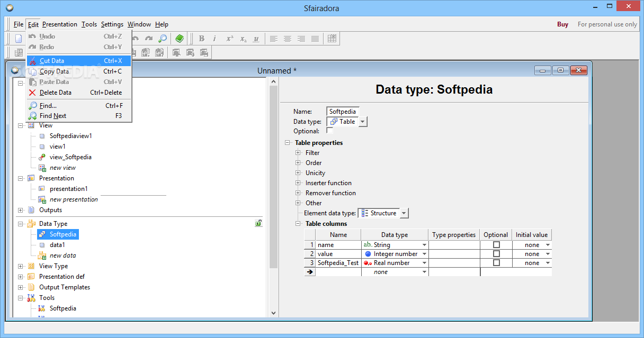Click the Output Templates node icon
Viewport: 644px width, 338px height.
click(31, 287)
